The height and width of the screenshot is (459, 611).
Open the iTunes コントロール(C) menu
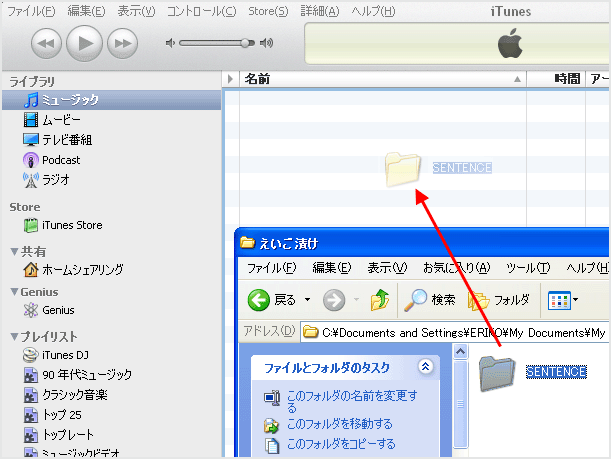[x=201, y=11]
